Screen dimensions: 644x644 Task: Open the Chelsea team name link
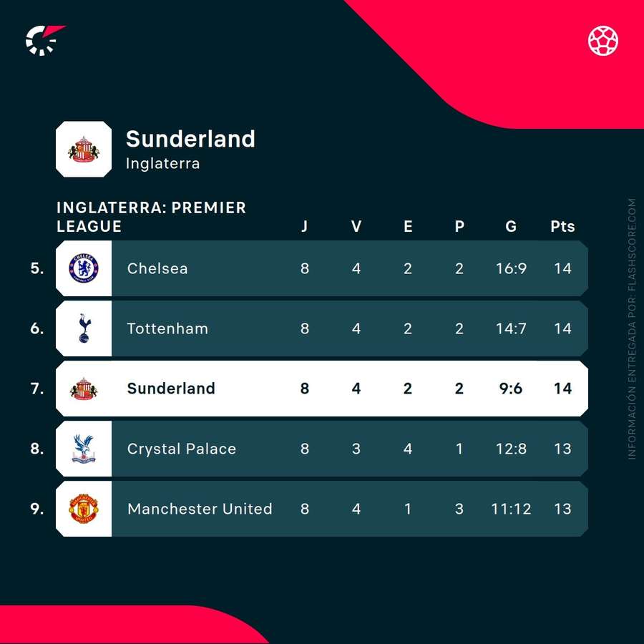[157, 268]
